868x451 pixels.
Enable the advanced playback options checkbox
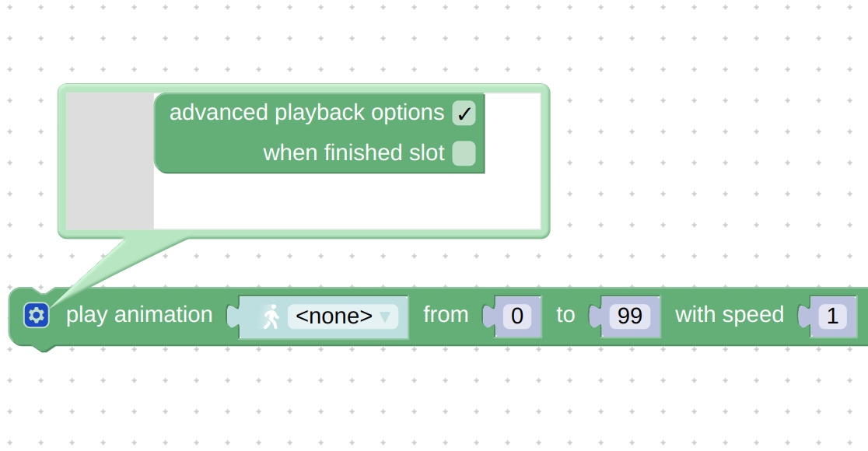pyautogui.click(x=464, y=113)
